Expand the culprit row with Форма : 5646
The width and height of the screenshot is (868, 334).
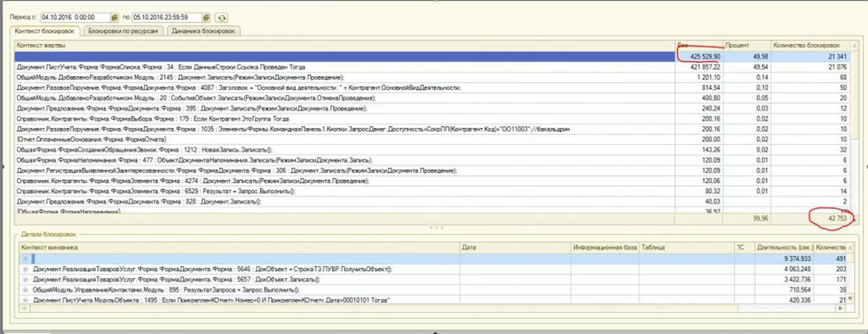pyautogui.click(x=26, y=269)
